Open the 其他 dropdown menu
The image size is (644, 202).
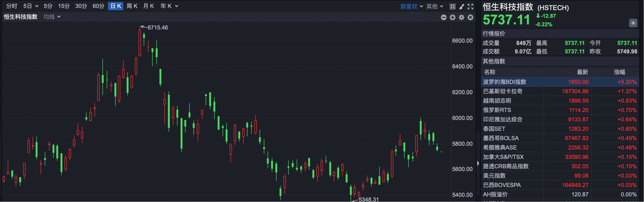pos(435,6)
